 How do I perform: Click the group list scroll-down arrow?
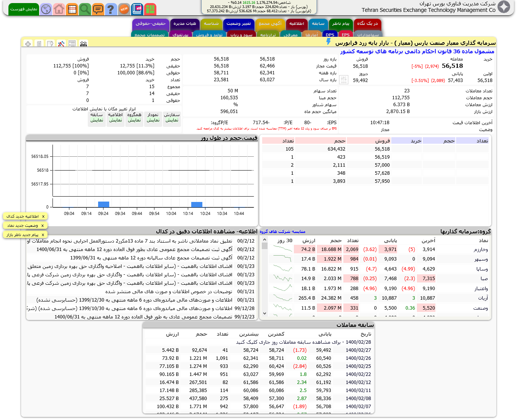click(x=264, y=313)
